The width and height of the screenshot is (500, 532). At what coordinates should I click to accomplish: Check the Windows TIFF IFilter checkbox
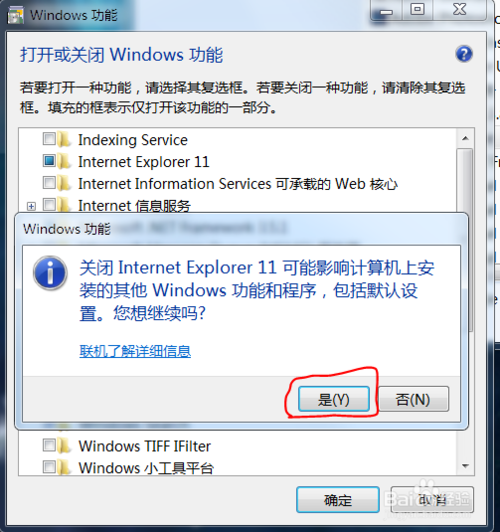(49, 445)
